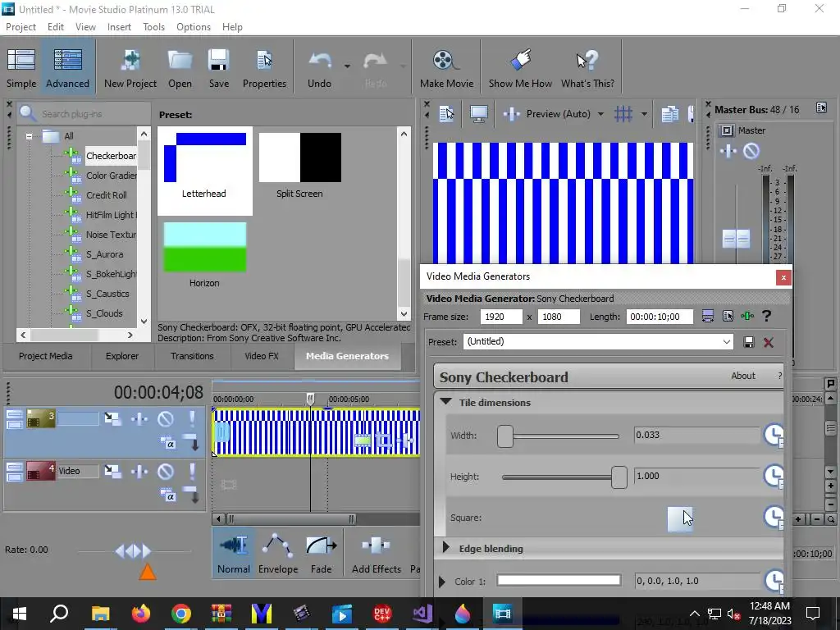
Task: Click Add Effects button
Action: coord(376,555)
